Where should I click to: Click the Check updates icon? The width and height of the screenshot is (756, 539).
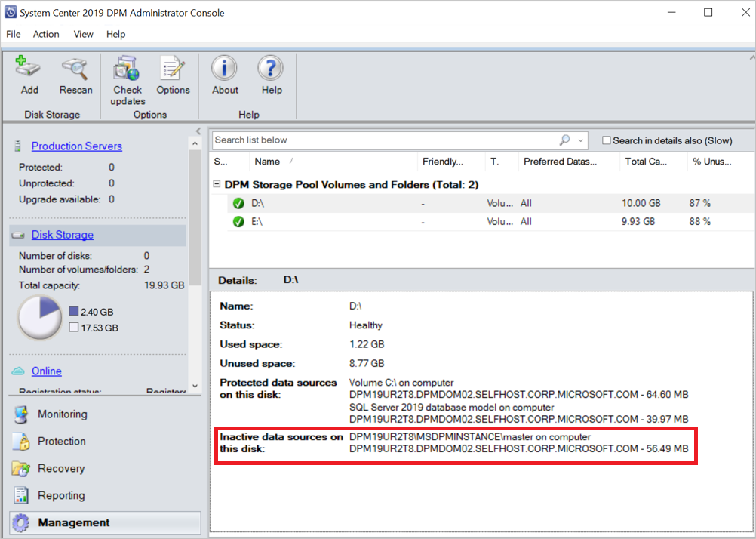coord(127,68)
